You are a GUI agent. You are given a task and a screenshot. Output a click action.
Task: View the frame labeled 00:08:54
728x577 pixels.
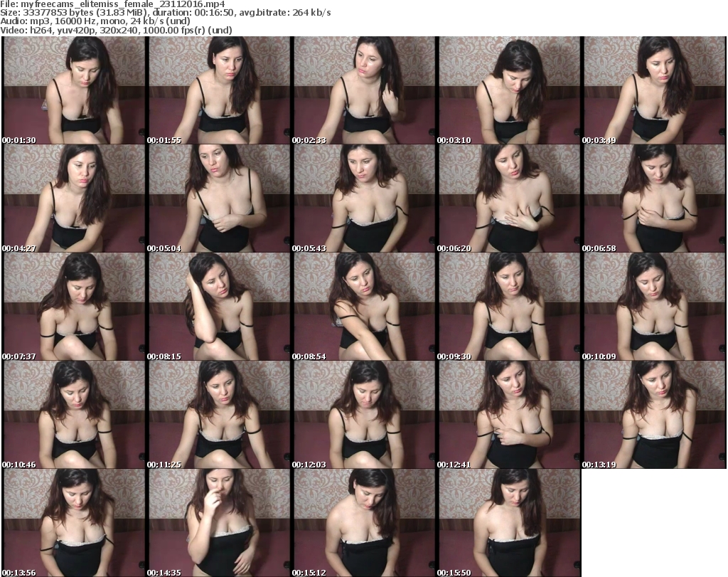pos(365,307)
